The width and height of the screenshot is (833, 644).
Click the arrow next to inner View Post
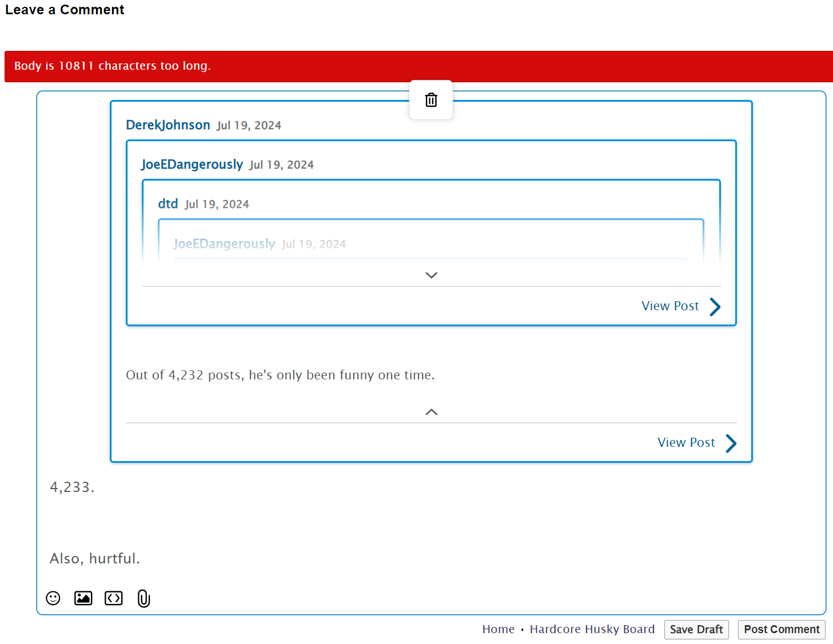click(x=715, y=307)
